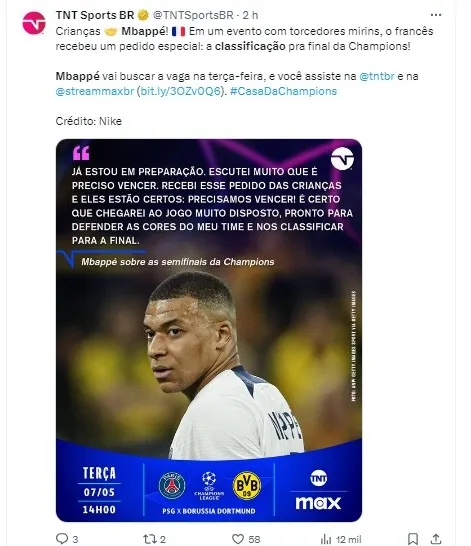Open the @TNTSportsBR handle link
Image resolution: width=471 pixels, height=546 pixels.
point(193,15)
